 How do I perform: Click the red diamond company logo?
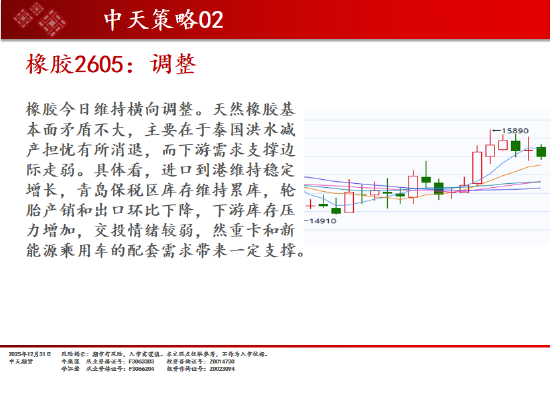(40, 19)
